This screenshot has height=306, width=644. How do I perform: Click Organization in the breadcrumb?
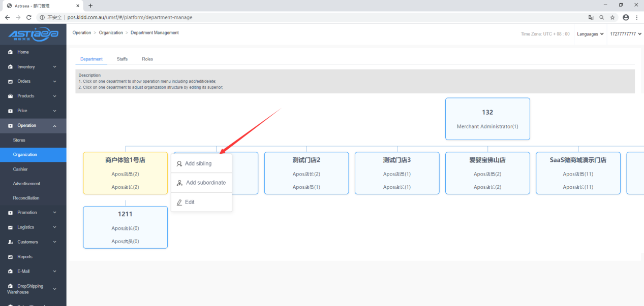(x=111, y=33)
